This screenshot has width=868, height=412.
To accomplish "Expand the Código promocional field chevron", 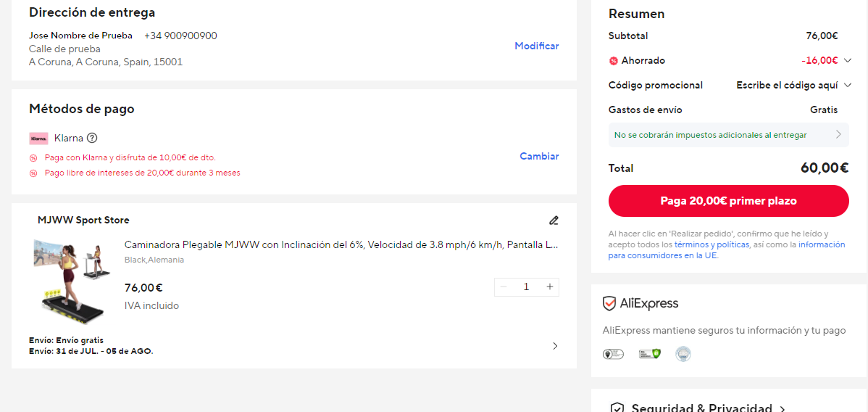I will (848, 85).
